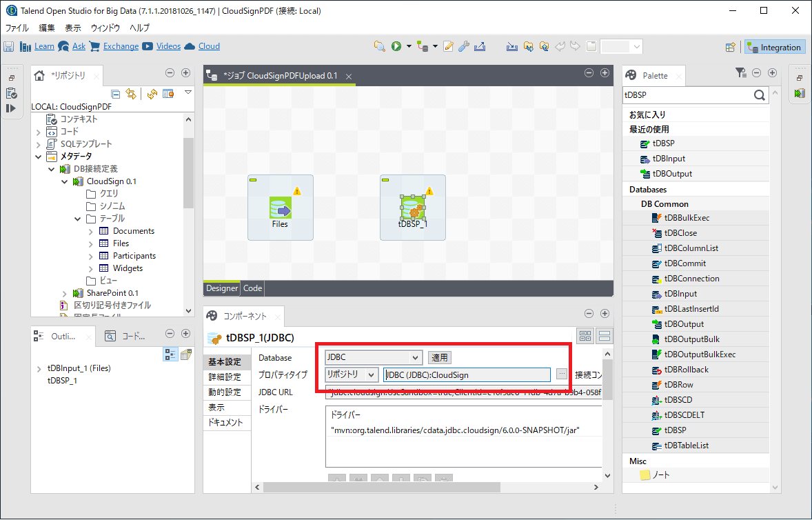
Task: Close the CloudSignPDFUpload job tab
Action: click(349, 76)
